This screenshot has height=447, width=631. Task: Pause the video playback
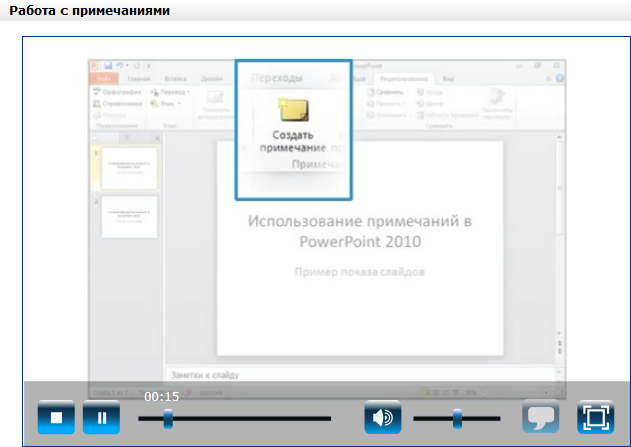click(x=101, y=417)
